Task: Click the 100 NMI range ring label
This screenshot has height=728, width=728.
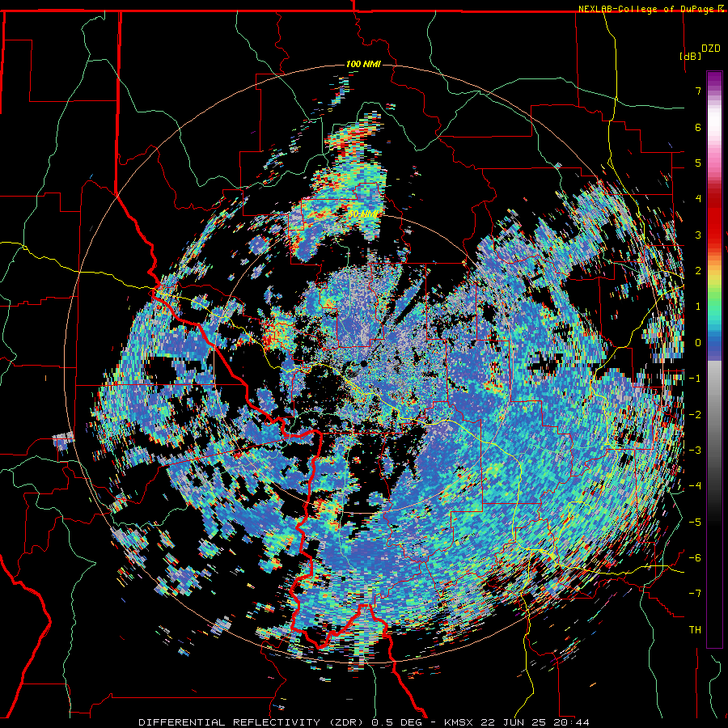Action: click(x=363, y=64)
